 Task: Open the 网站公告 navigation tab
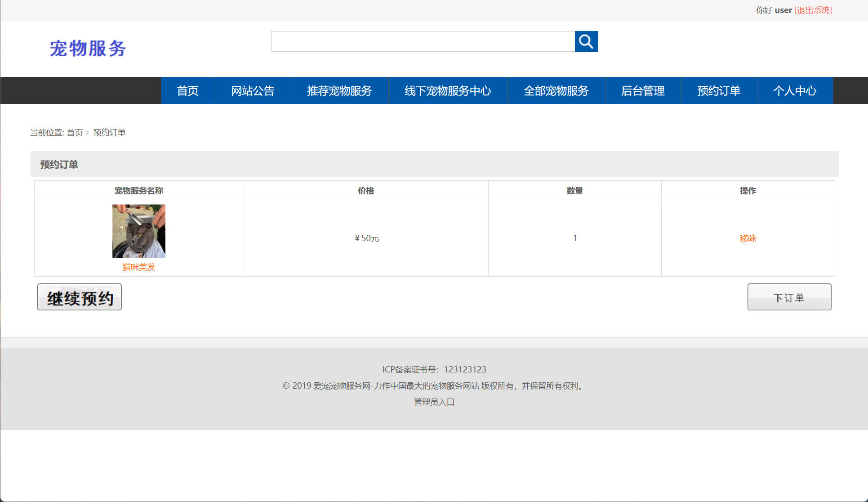click(x=253, y=90)
